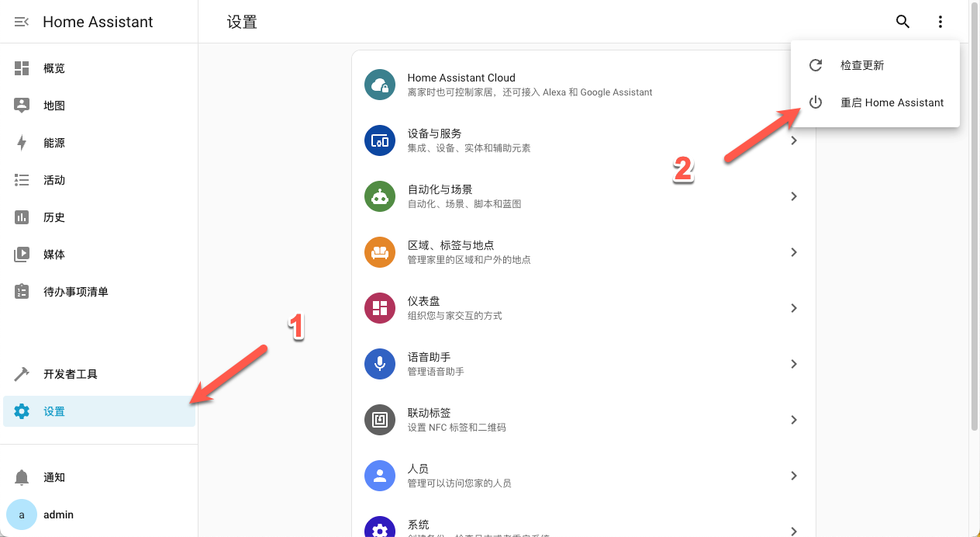Select the 语音助手 microphone icon
The width and height of the screenshot is (980, 537).
click(x=379, y=363)
